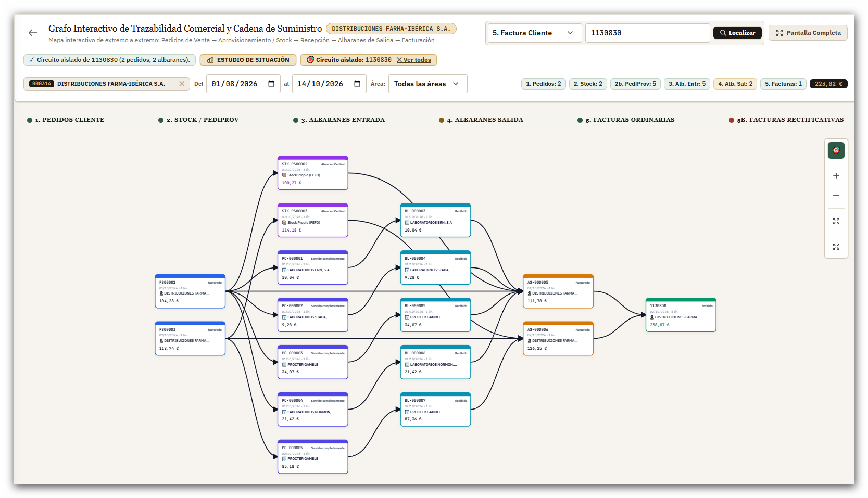Toggle the 1. Pedidos: 2 filter chip
The image size is (868, 498).
544,84
